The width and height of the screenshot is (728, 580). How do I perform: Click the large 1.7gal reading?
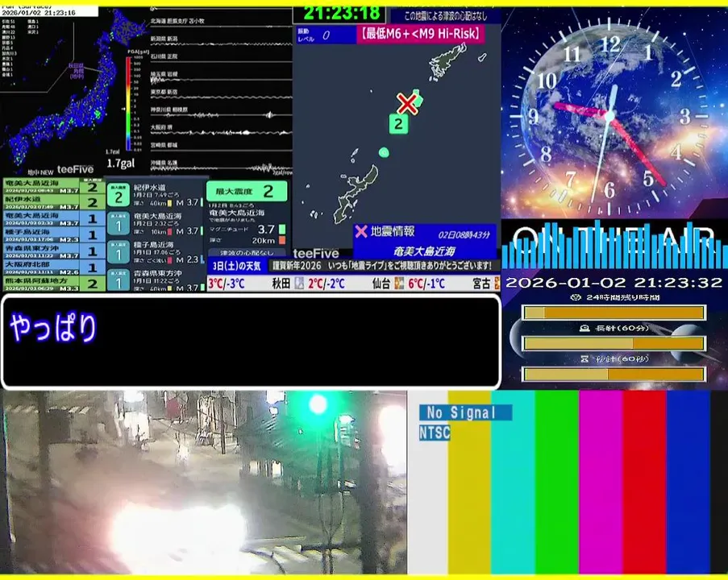pos(121,164)
